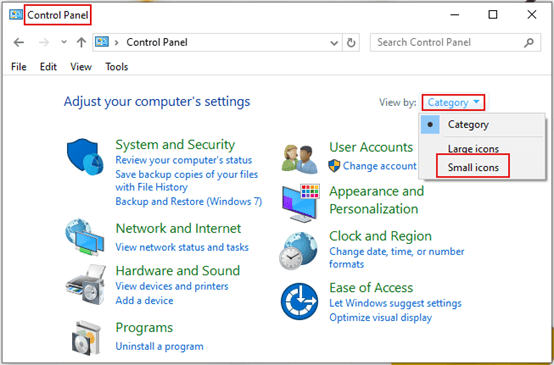Screen dimensions: 554x365
Task: Click the Programs disc box icon
Action: (x=86, y=338)
